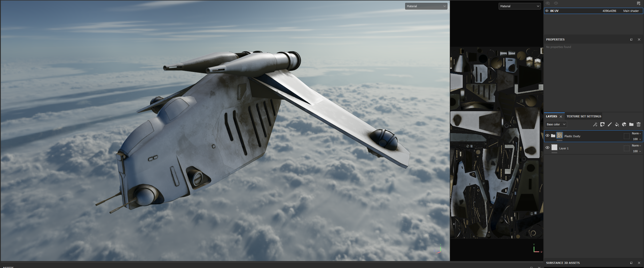Click Main shader on 8K UV row

(x=631, y=11)
